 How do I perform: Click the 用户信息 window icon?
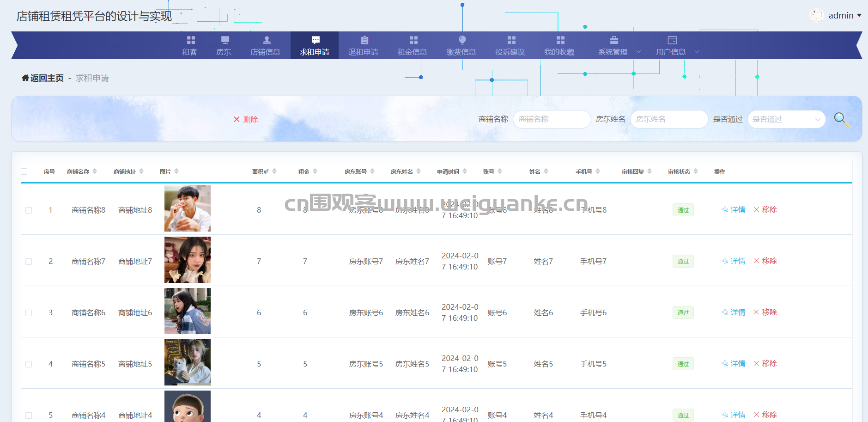click(x=672, y=40)
